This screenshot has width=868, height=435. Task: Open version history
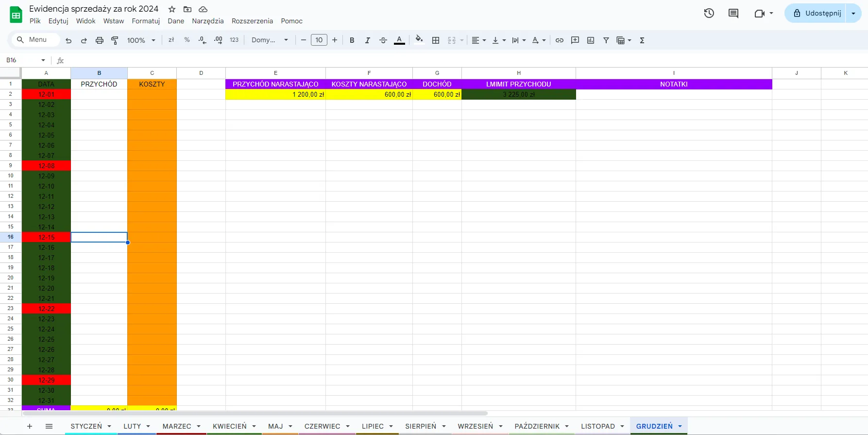[709, 13]
